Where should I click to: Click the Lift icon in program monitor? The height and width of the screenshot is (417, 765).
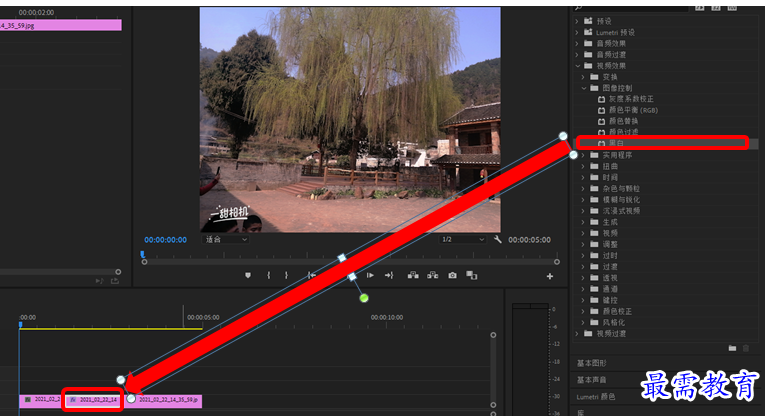click(413, 276)
